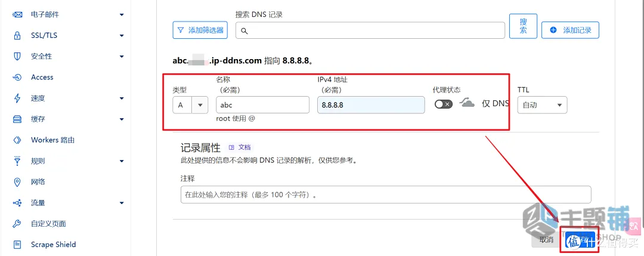Screen dimensions: 644x256
Task: Expand the 规则 menu arrow
Action: tap(122, 161)
